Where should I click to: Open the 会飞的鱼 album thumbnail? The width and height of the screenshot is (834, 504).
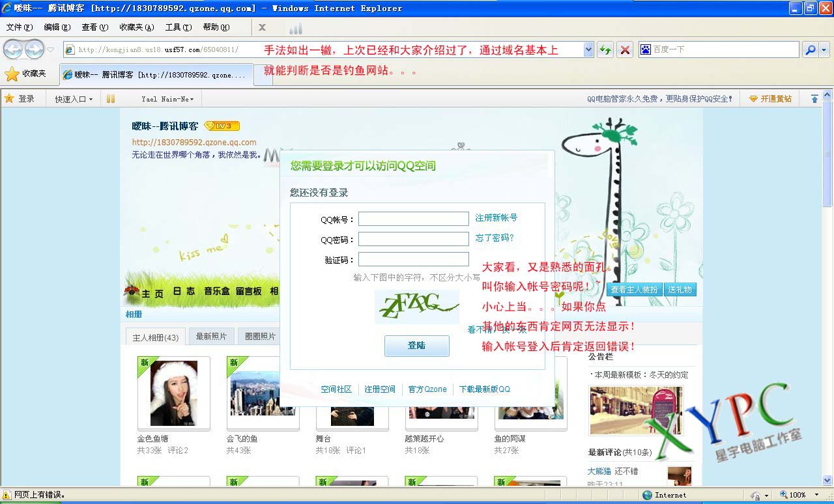[263, 393]
